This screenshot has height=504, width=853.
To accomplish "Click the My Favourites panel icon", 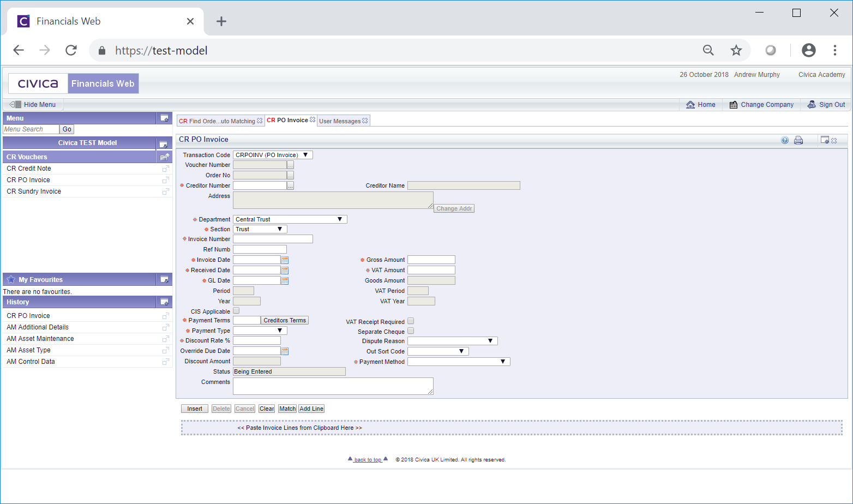I will point(164,280).
